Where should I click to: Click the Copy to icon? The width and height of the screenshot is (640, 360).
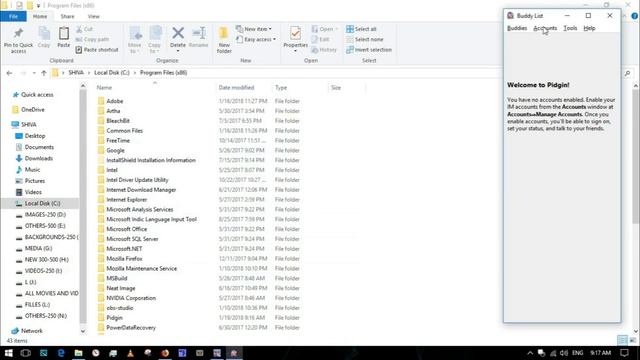click(x=155, y=33)
